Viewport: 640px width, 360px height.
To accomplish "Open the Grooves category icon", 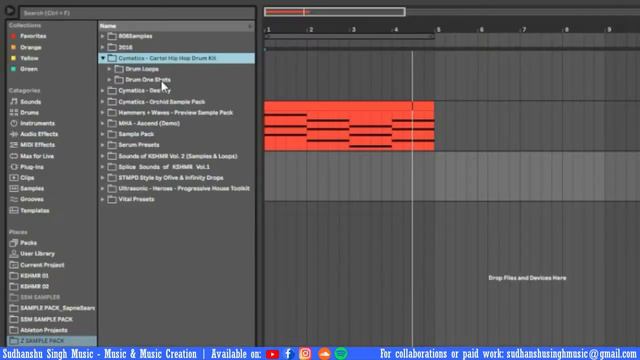I will tap(14, 199).
